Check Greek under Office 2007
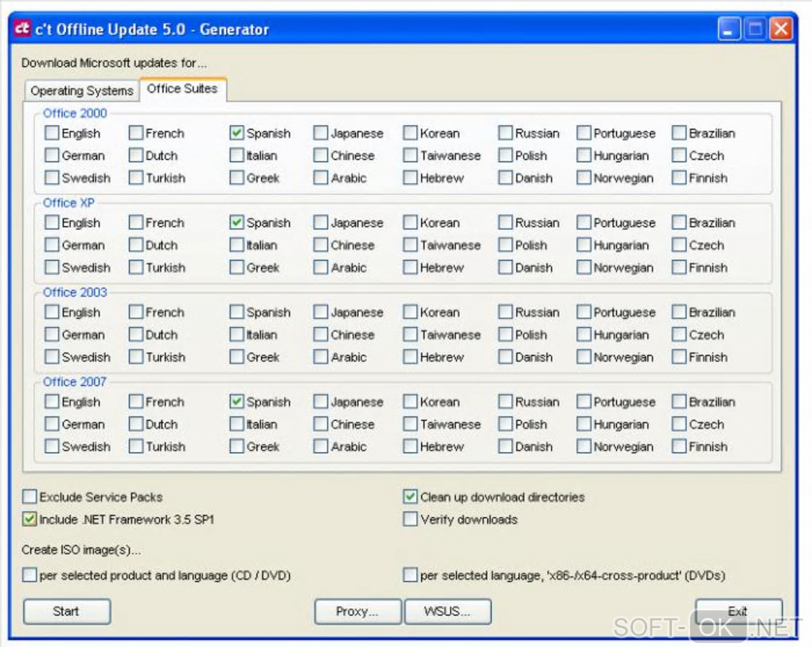This screenshot has height=647, width=812. pos(236,446)
